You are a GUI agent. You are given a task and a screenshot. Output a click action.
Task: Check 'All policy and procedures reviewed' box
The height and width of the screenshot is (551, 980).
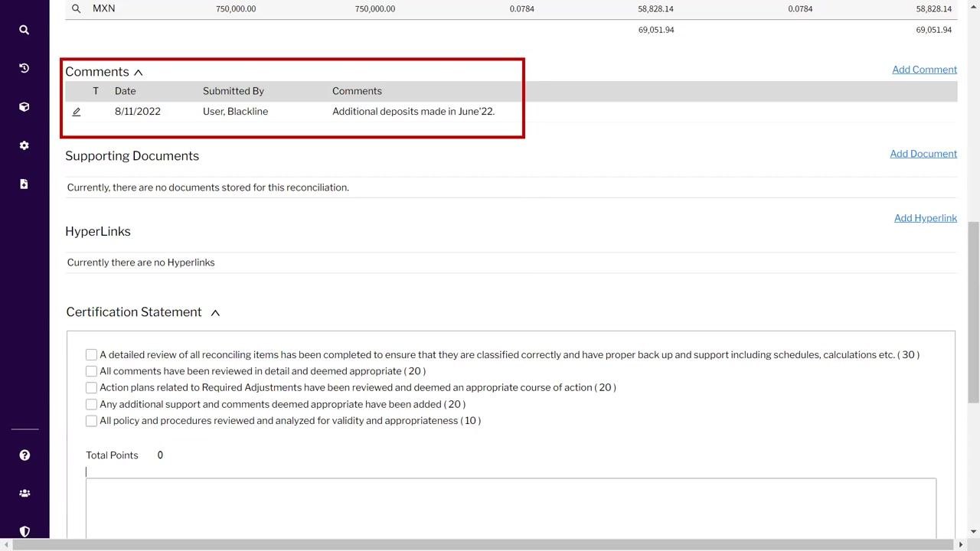pos(91,421)
